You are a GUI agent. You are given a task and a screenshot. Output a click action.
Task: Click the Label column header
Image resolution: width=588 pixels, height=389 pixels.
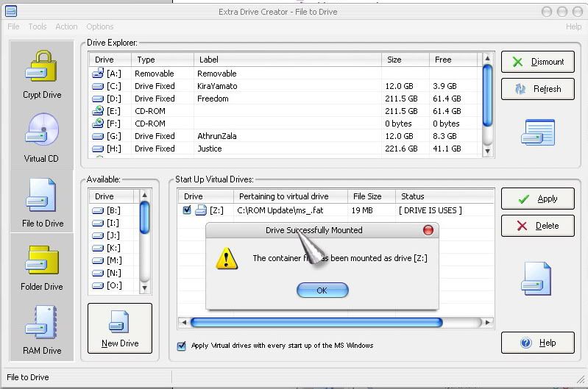[287, 60]
